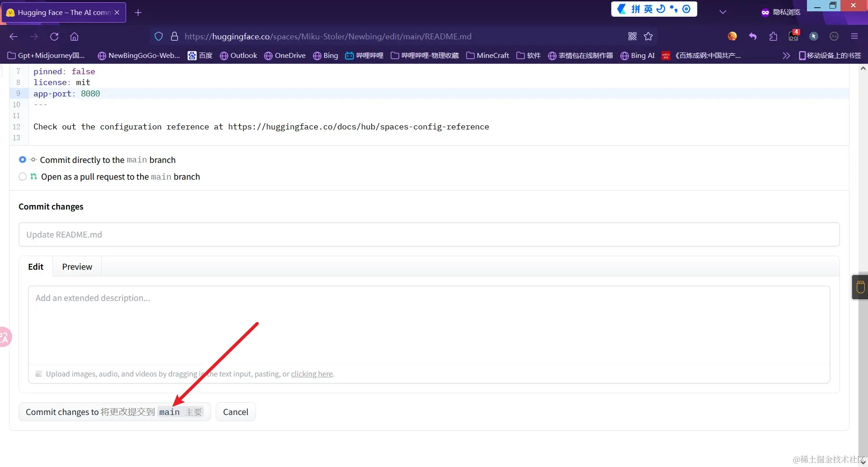Click the purple undo arrow toolbar icon

point(753,36)
